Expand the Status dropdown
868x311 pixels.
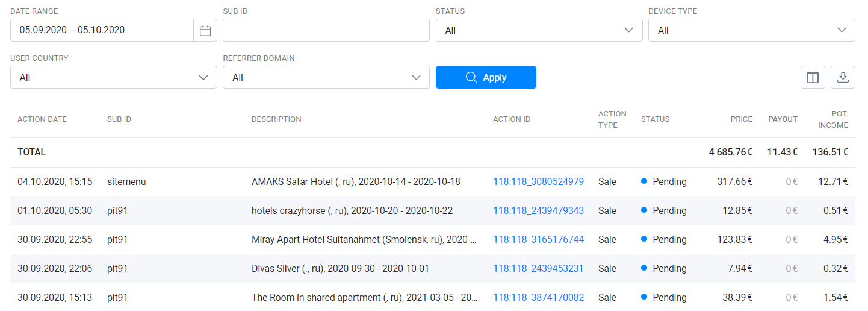click(539, 30)
